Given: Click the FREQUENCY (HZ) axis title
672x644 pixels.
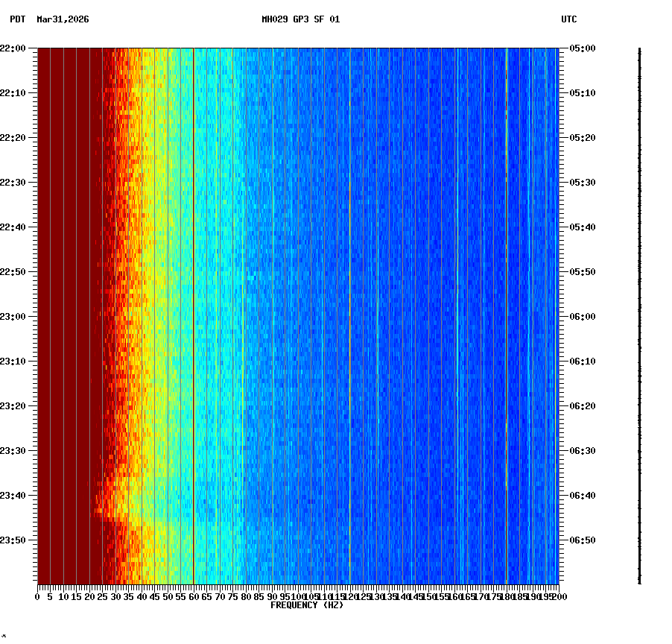Looking at the screenshot, I should point(307,605).
